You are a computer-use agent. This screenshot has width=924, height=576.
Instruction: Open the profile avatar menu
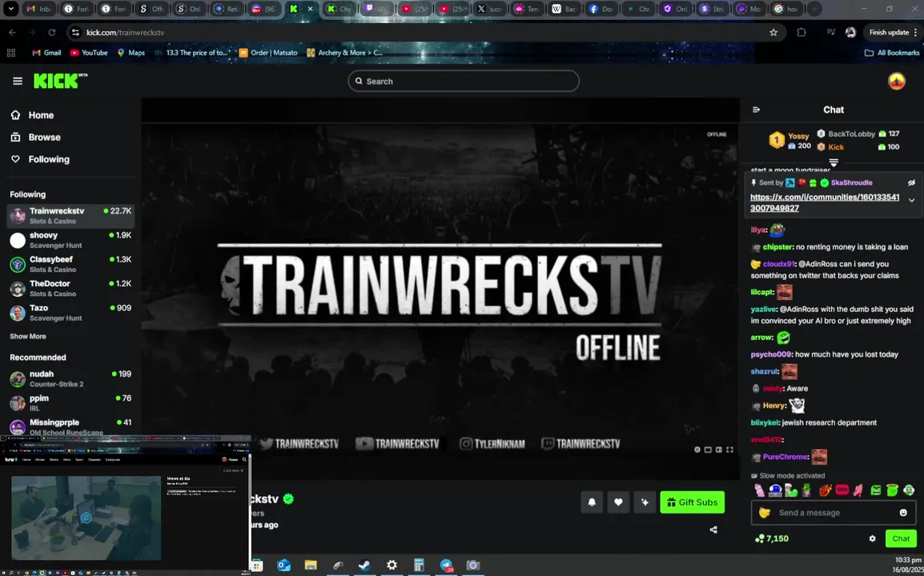pyautogui.click(x=896, y=82)
